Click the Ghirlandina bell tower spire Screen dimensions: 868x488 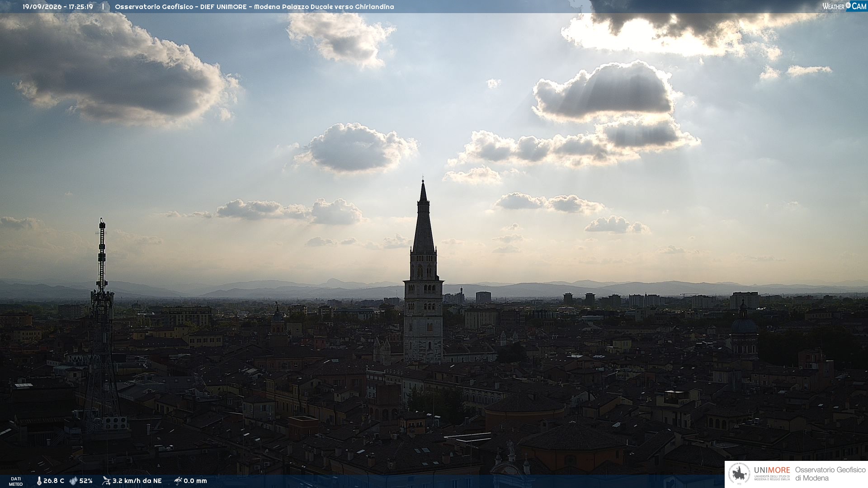click(423, 217)
